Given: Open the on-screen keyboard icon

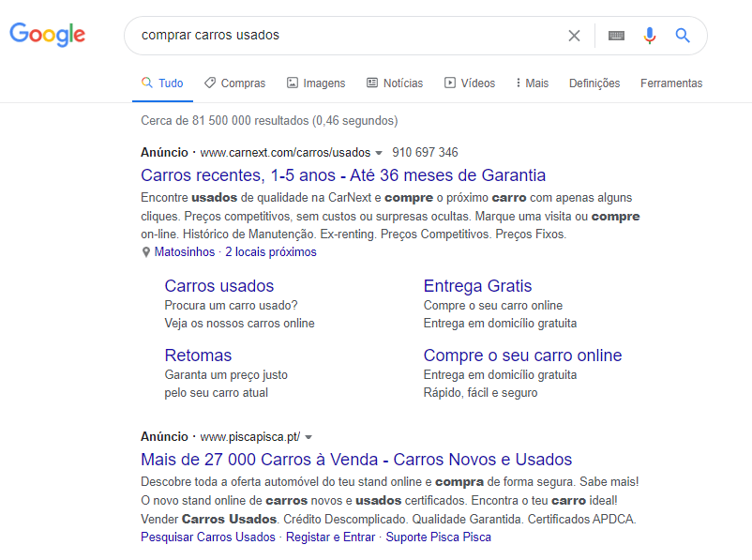Looking at the screenshot, I should (x=615, y=35).
